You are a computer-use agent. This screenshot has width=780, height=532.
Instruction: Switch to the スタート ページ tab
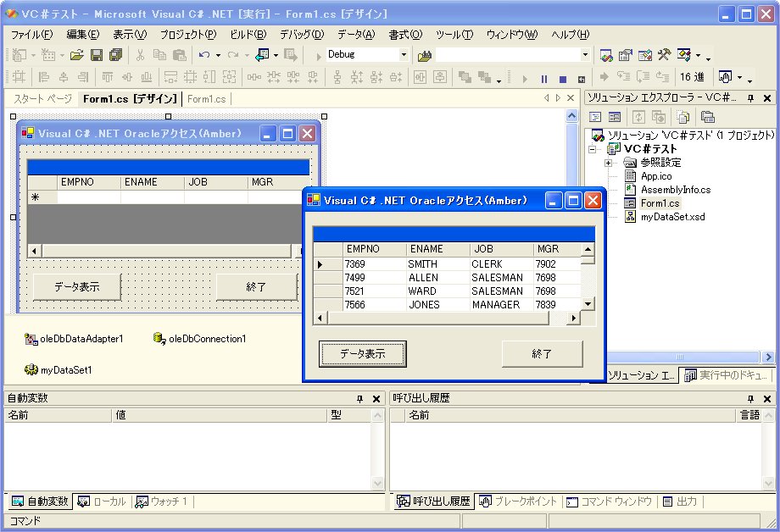42,99
